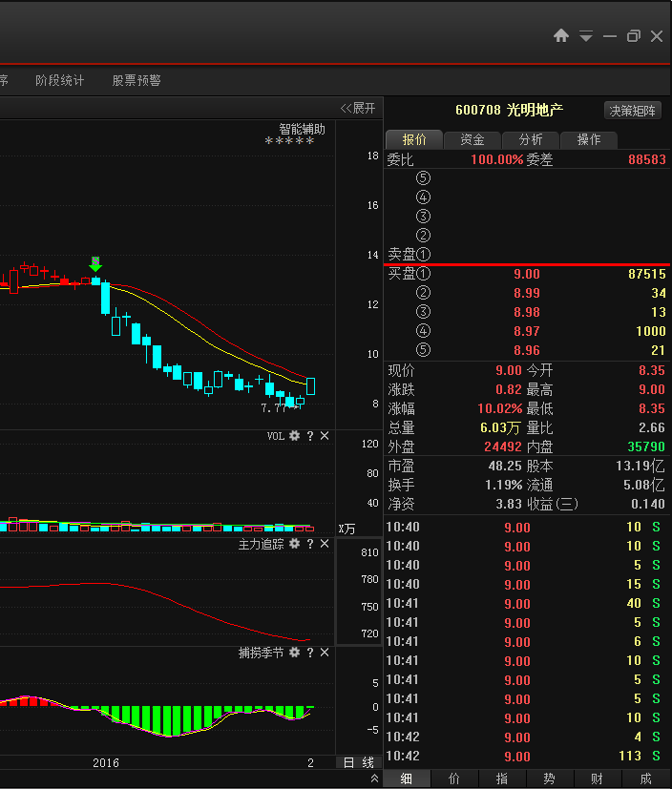Open 捕捞季节 settings gear
The width and height of the screenshot is (672, 789).
pyautogui.click(x=294, y=653)
